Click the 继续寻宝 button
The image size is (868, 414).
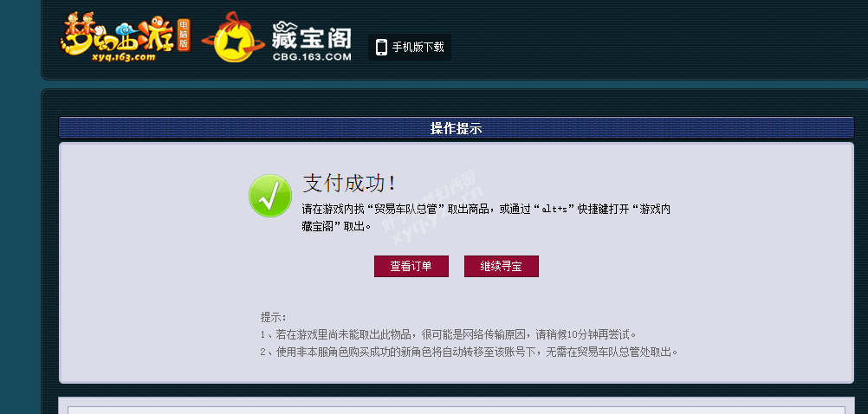click(x=502, y=266)
